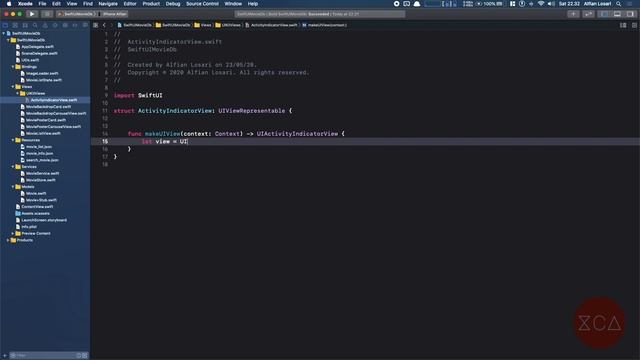The width and height of the screenshot is (640, 360).
Task: Choose the run destination device in toolbar
Action: coord(113,14)
